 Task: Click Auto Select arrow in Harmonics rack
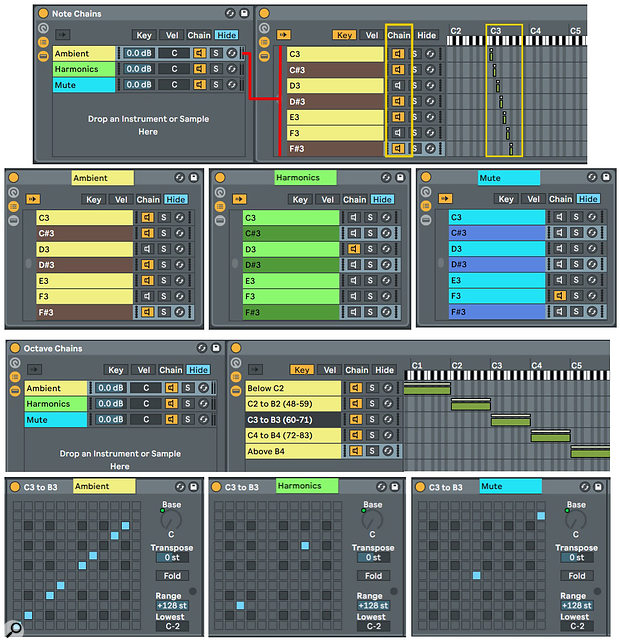click(239, 199)
